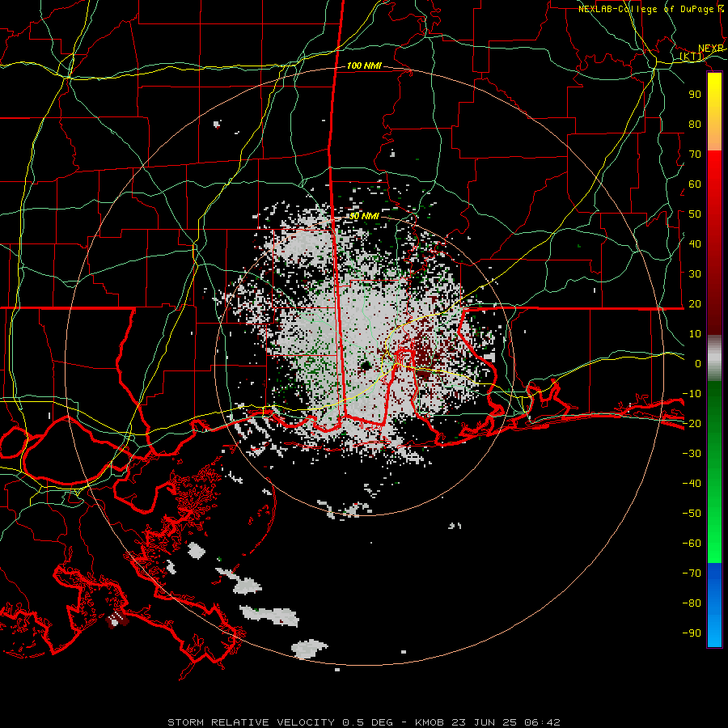Click the -90 label on the velocity scale
This screenshot has height=728, width=728.
[692, 633]
